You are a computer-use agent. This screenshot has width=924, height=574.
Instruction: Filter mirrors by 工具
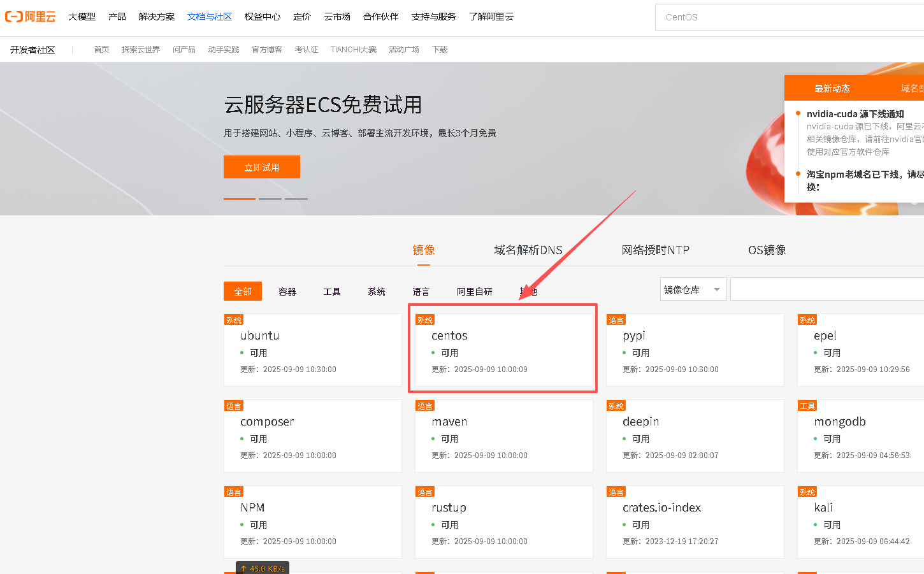tap(332, 291)
